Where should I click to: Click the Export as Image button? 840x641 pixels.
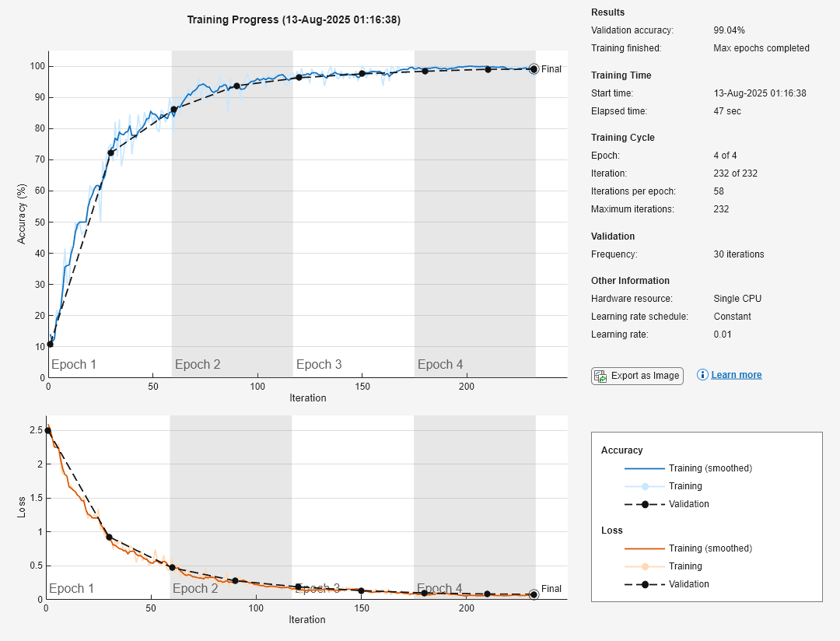click(637, 376)
